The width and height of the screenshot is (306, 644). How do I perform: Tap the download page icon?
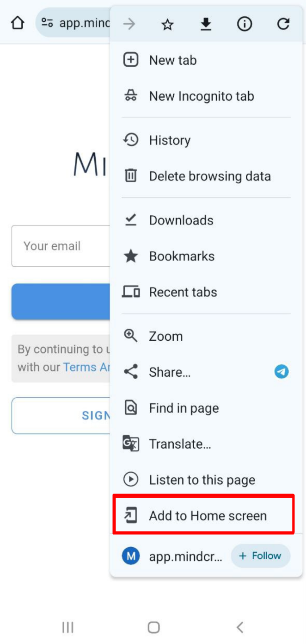point(206,24)
